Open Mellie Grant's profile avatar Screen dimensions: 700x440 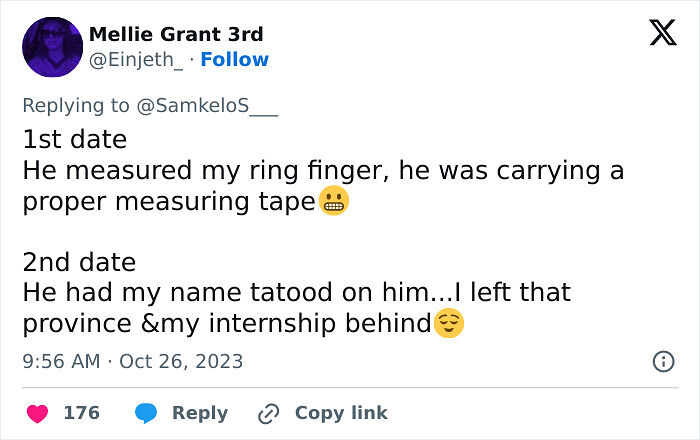coord(51,47)
